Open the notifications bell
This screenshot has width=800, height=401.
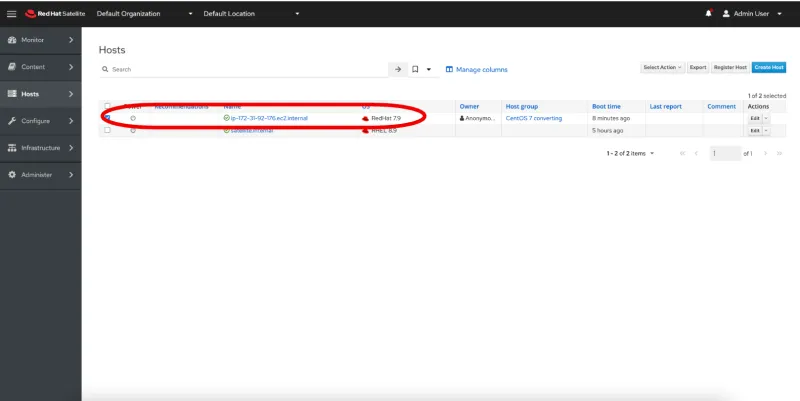[709, 14]
